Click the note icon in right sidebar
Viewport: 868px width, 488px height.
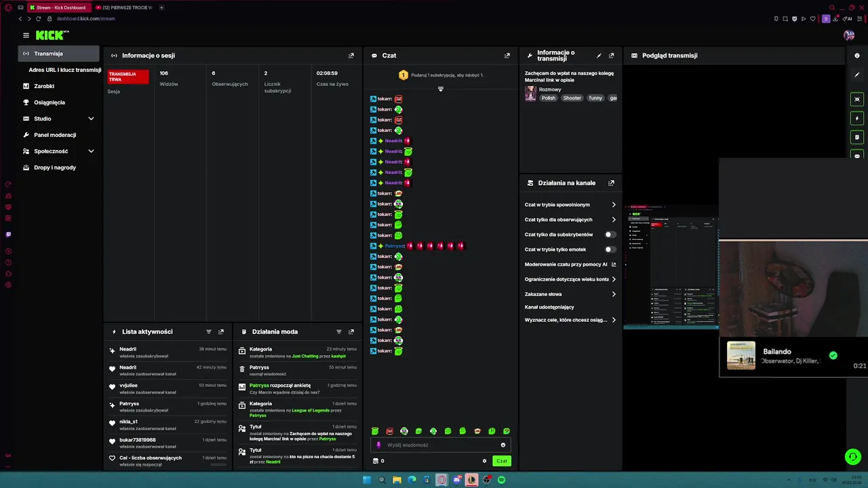point(857,138)
